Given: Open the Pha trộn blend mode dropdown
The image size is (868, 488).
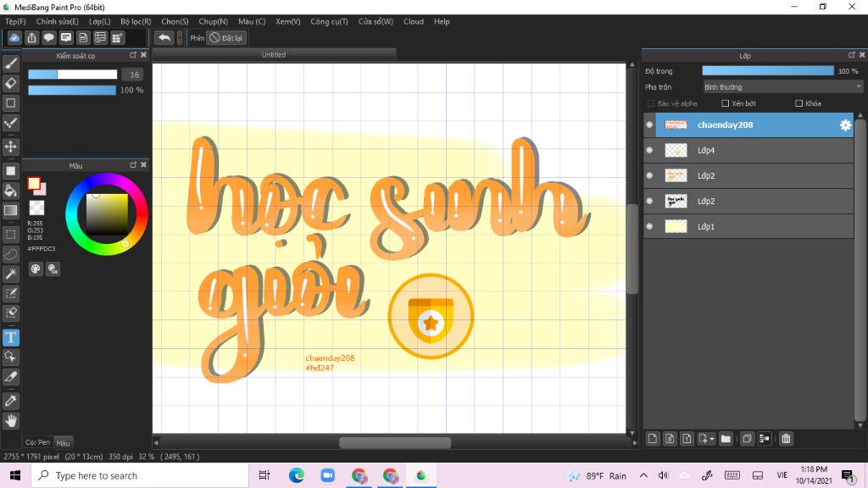Looking at the screenshot, I should click(782, 86).
